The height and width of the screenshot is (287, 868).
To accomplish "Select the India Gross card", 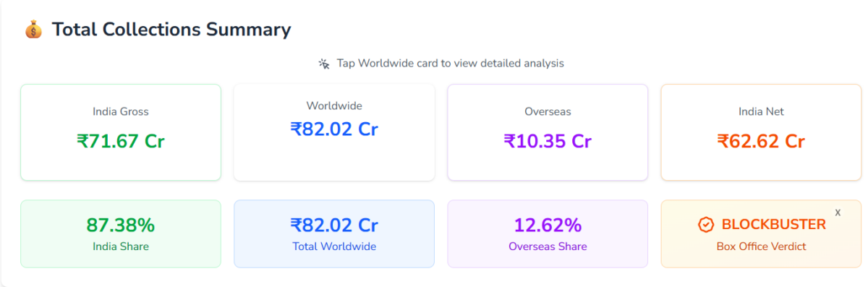I will point(121,132).
